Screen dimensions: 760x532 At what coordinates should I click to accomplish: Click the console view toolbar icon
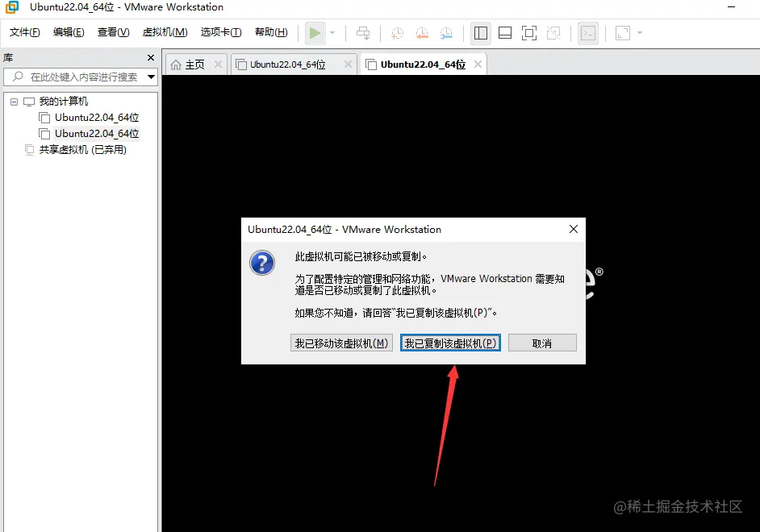click(x=588, y=33)
